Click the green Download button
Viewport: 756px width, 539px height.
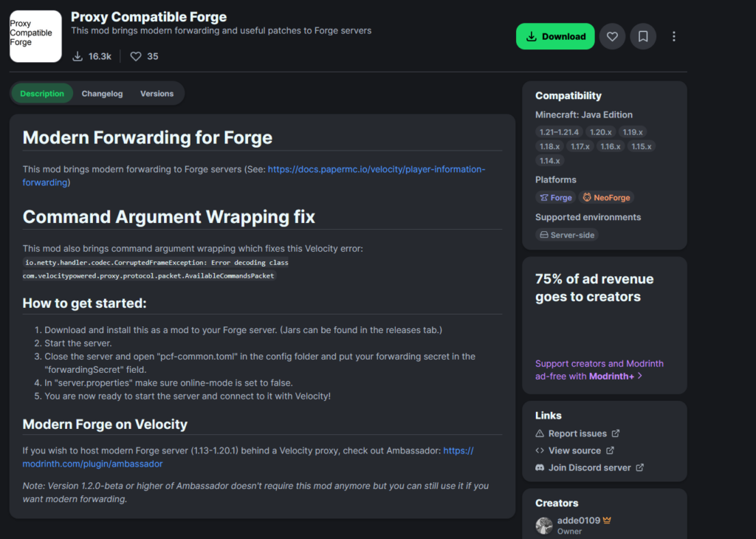(555, 36)
